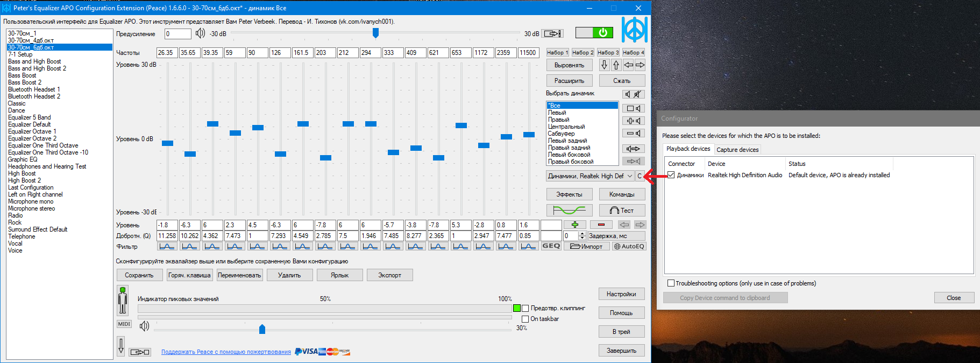
Task: Click the MIDI icon button
Action: pos(124,324)
